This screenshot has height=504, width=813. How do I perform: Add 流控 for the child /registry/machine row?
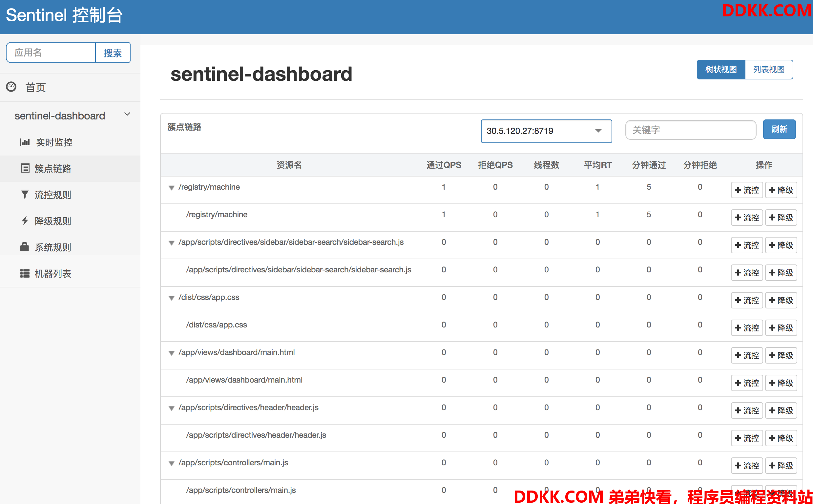pyautogui.click(x=747, y=218)
